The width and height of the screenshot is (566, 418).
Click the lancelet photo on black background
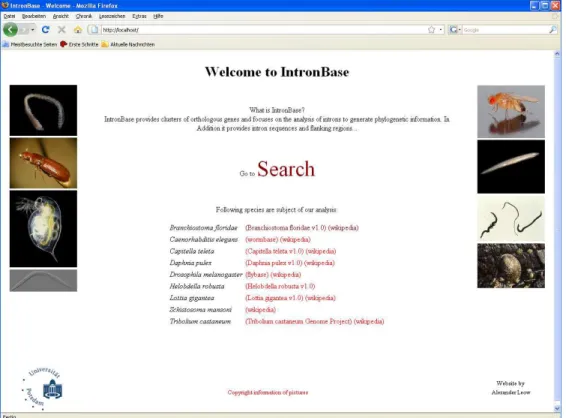[x=511, y=167]
